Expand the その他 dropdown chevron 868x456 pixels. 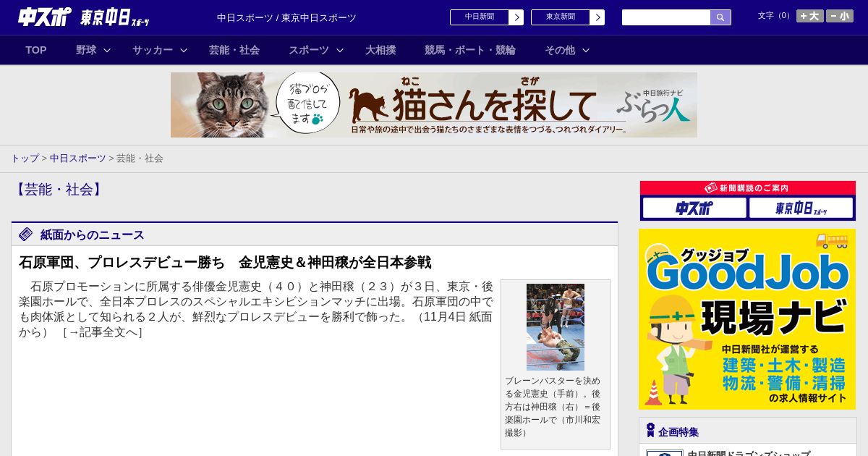(x=586, y=50)
